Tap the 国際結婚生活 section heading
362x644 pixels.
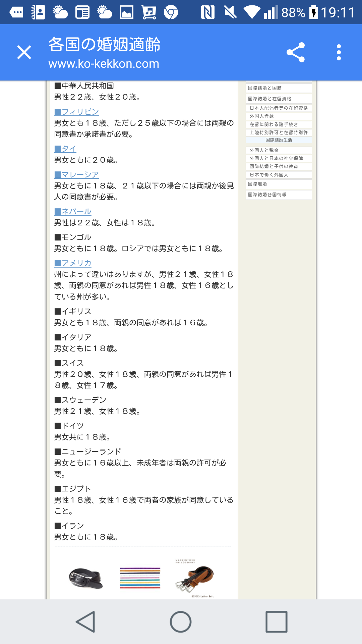(x=279, y=140)
